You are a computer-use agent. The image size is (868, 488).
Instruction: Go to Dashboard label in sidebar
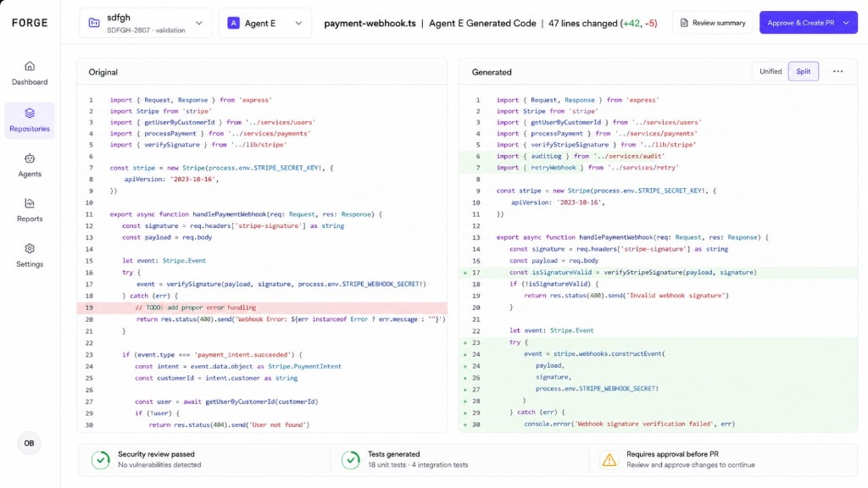point(30,82)
